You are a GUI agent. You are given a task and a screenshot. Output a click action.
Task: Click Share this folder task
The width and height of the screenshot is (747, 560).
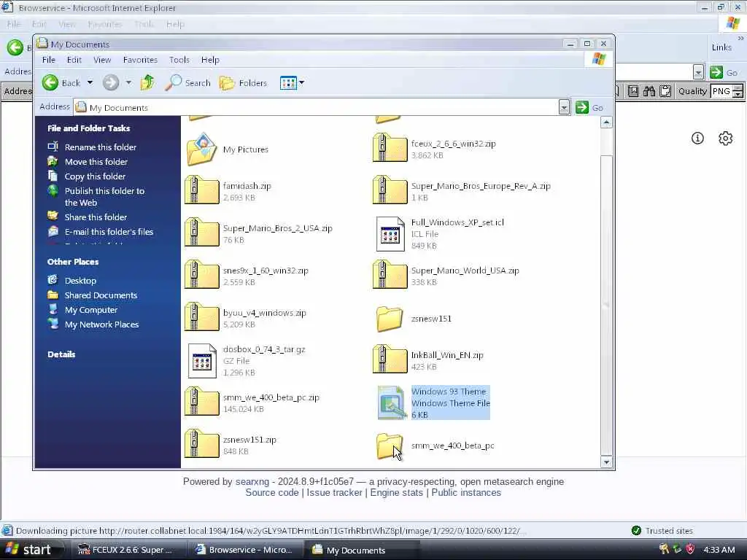click(96, 217)
